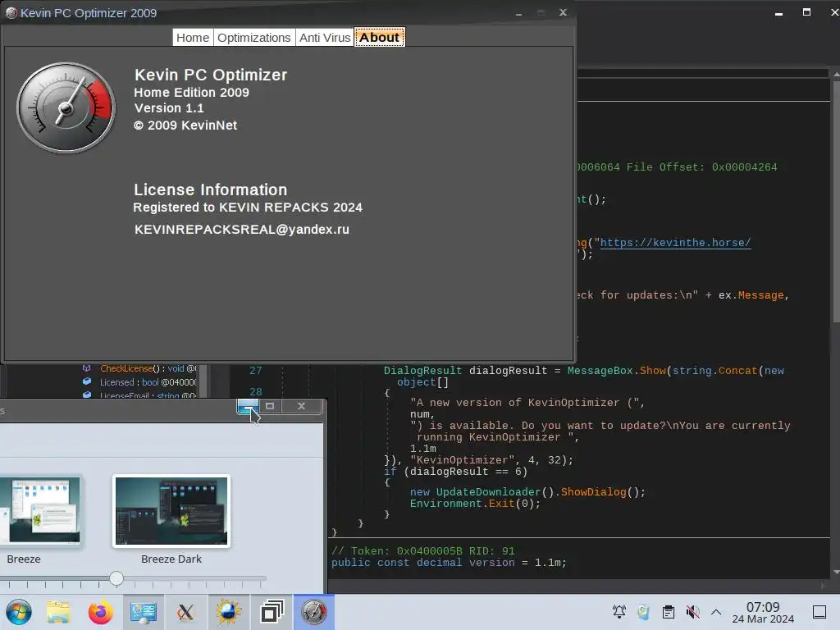Click the 'Version 1.1' label
This screenshot has width=840, height=630.
[169, 108]
